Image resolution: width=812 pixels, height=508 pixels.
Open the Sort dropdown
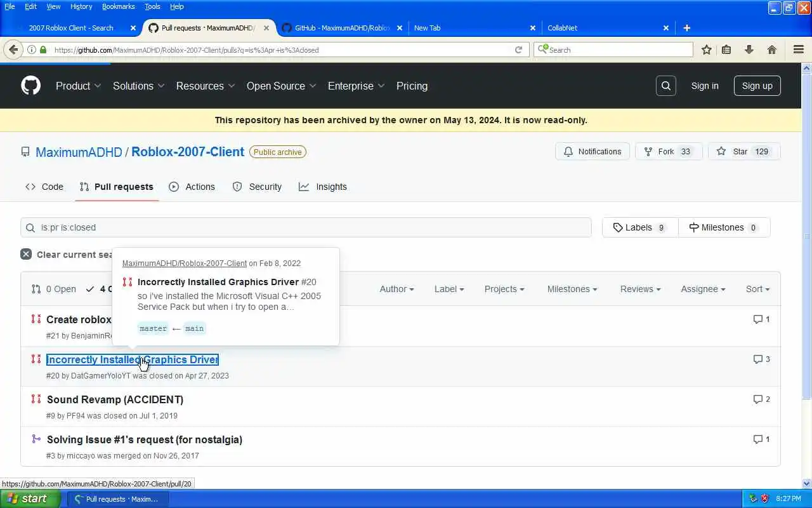pyautogui.click(x=757, y=289)
